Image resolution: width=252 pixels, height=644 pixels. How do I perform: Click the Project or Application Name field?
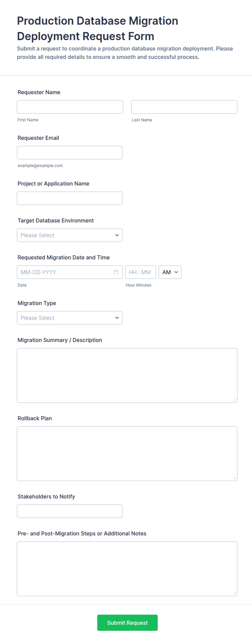[x=70, y=198]
